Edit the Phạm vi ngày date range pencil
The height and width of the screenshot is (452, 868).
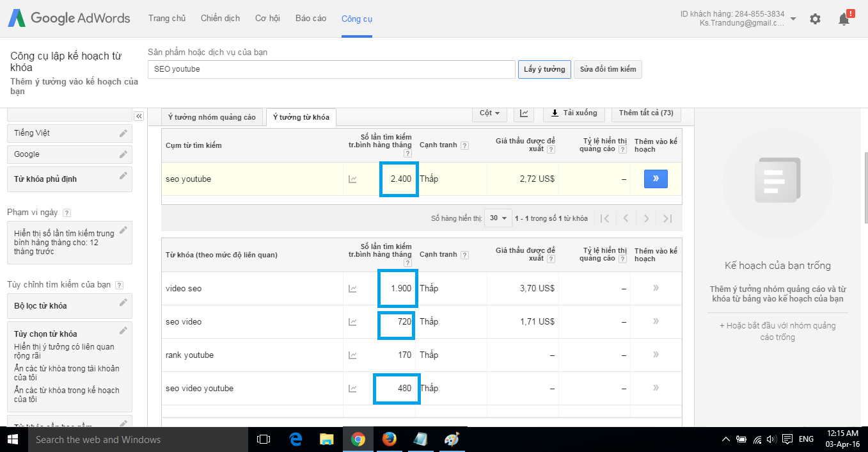123,229
